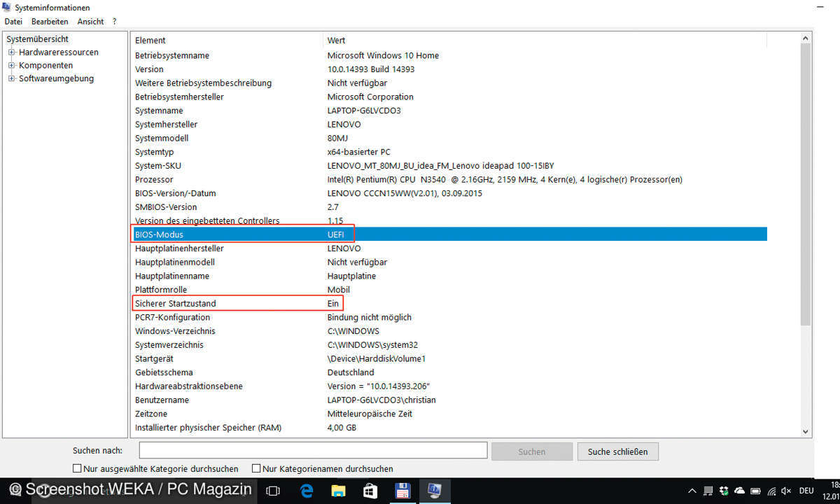Open the ? help menu
Image resolution: width=840 pixels, height=504 pixels.
click(x=114, y=22)
